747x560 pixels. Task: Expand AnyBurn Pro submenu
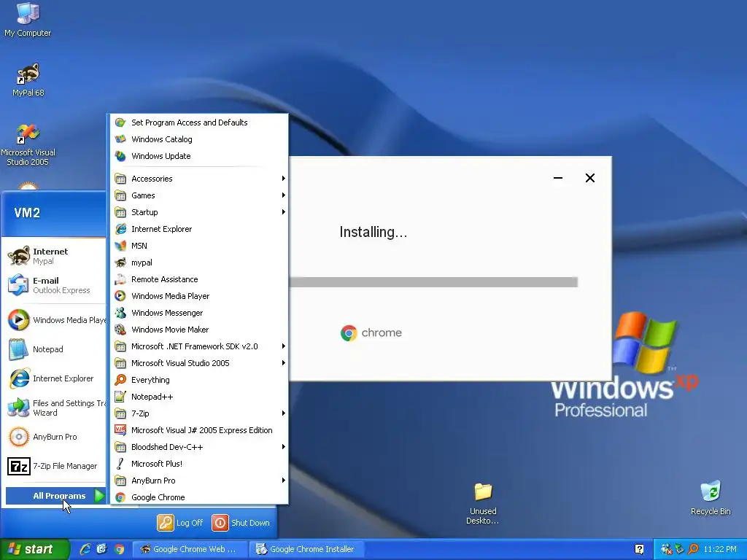(199, 481)
